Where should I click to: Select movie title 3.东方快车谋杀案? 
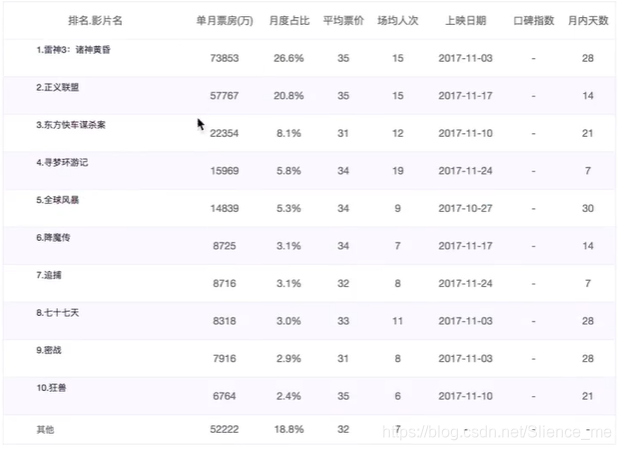click(x=71, y=125)
